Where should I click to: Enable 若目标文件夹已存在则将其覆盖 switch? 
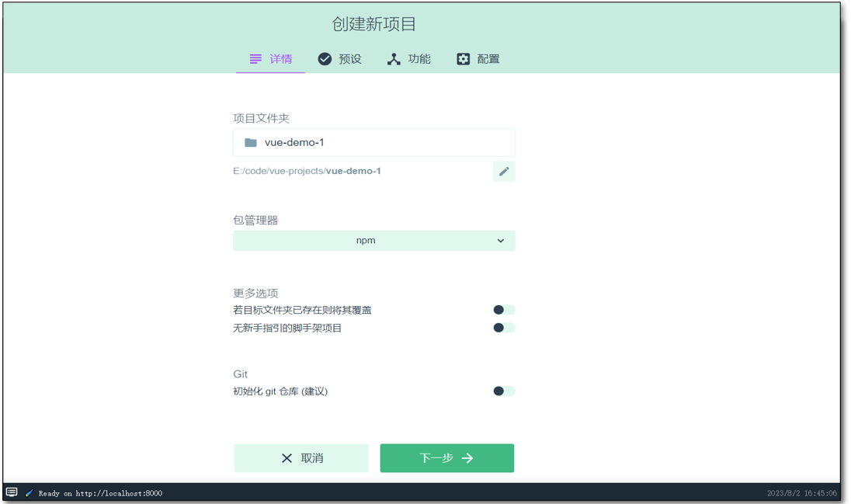click(x=504, y=310)
